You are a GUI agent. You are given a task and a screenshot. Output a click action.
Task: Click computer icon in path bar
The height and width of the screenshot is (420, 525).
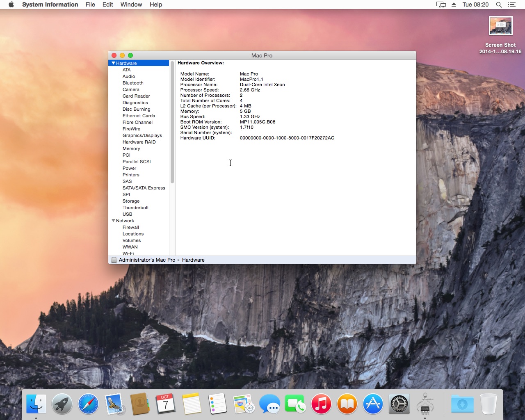tap(114, 260)
